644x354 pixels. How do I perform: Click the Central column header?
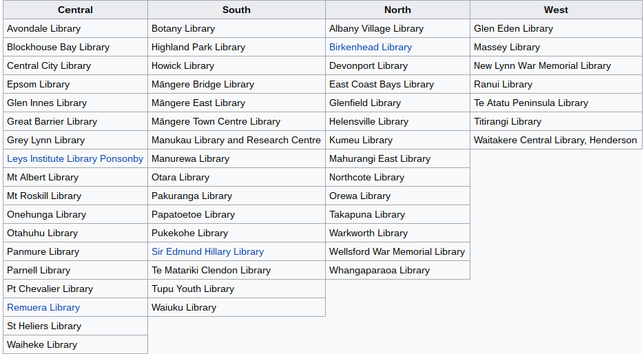click(75, 10)
